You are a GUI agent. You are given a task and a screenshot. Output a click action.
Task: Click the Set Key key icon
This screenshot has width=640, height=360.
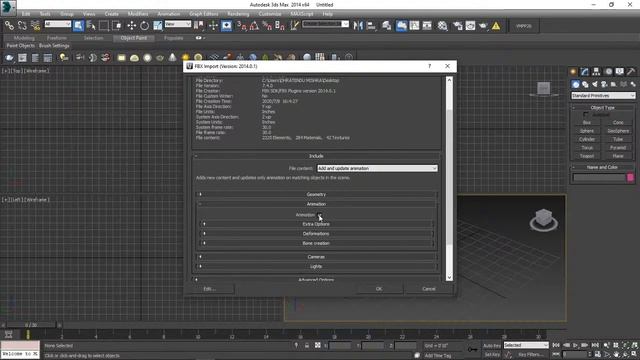[472, 349]
